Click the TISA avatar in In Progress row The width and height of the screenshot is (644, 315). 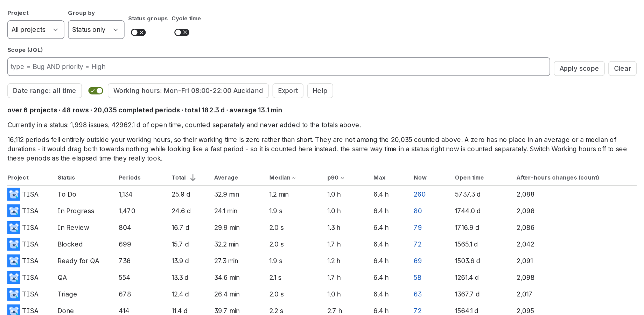(x=14, y=211)
